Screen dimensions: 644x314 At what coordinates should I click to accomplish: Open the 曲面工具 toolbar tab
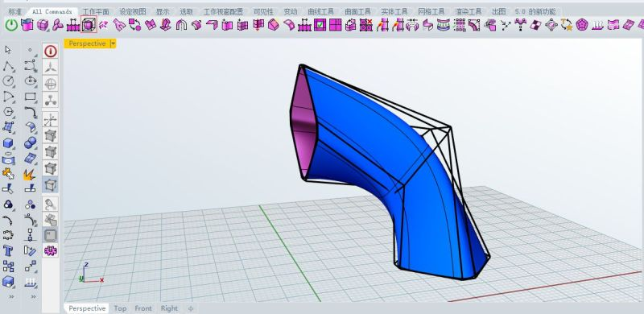click(357, 11)
